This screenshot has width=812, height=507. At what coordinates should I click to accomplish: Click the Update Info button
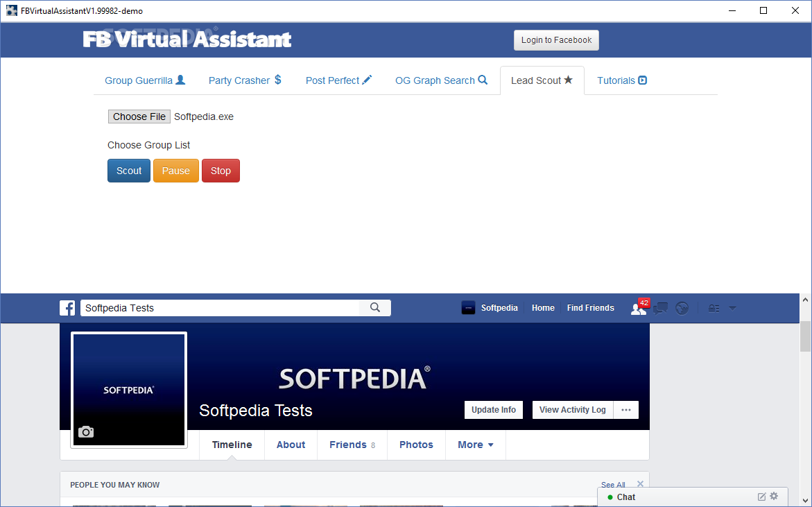coord(494,410)
